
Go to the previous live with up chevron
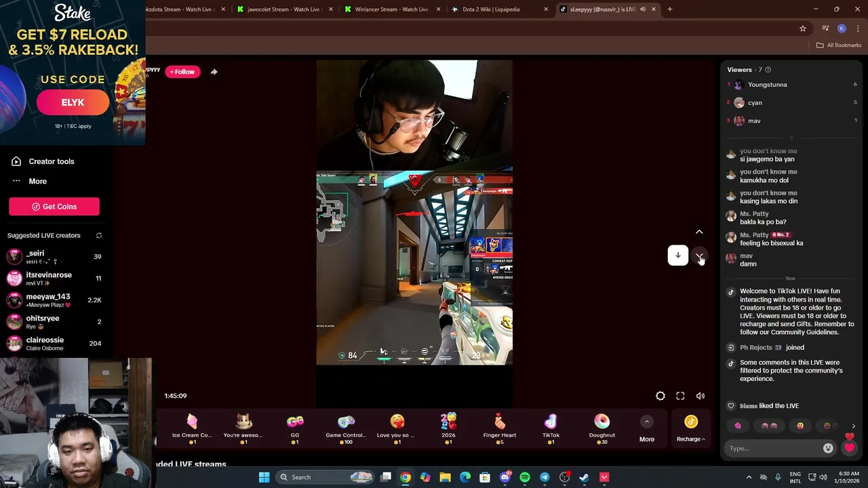click(x=699, y=232)
